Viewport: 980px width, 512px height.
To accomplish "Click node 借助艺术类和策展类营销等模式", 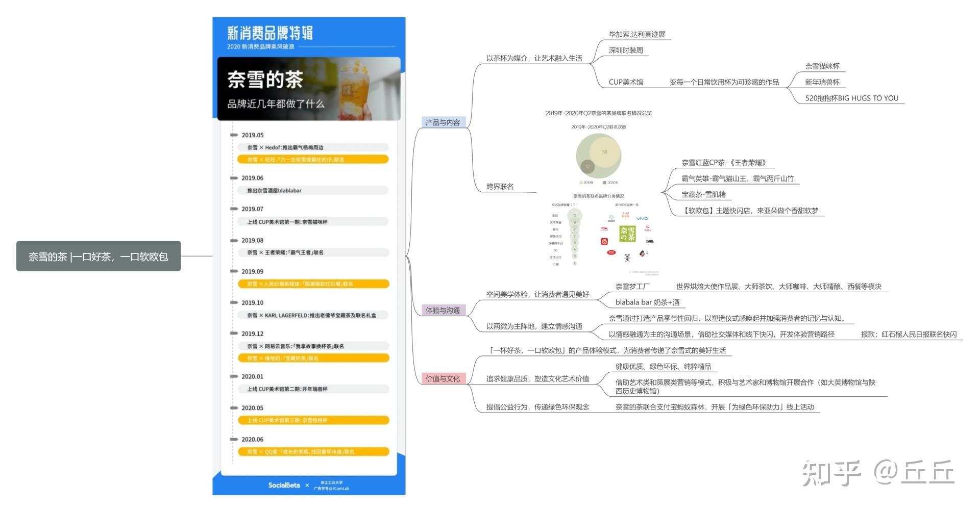I will (x=745, y=387).
